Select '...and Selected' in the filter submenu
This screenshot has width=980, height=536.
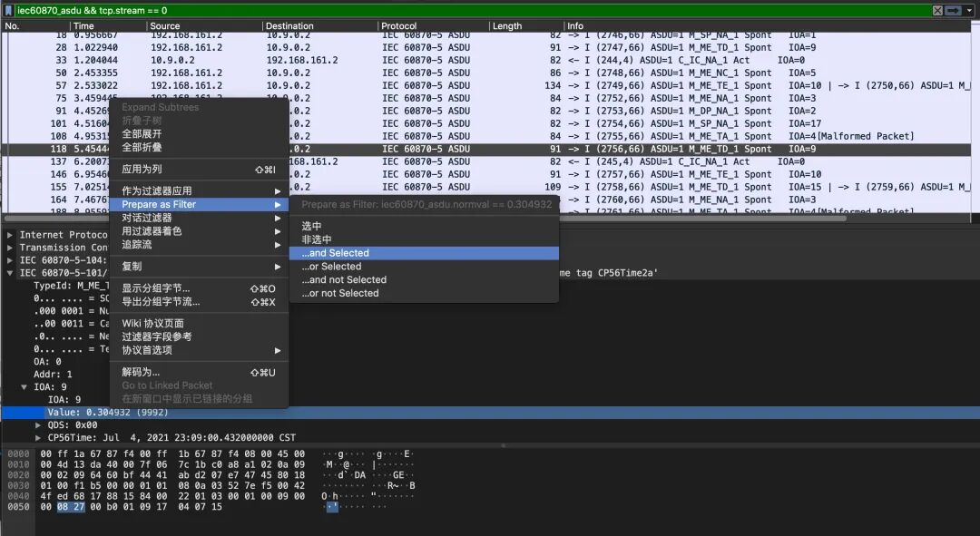tap(424, 253)
